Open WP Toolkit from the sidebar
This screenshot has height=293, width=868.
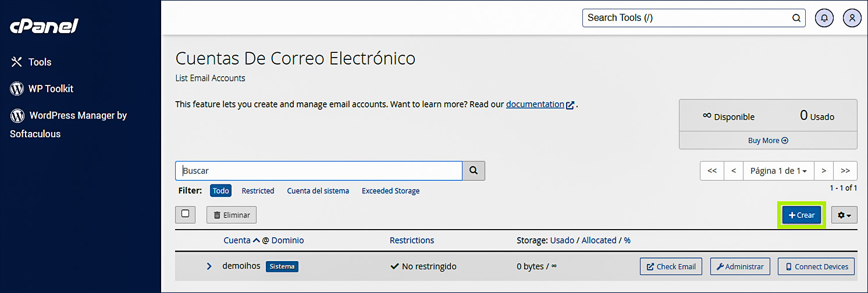click(51, 89)
